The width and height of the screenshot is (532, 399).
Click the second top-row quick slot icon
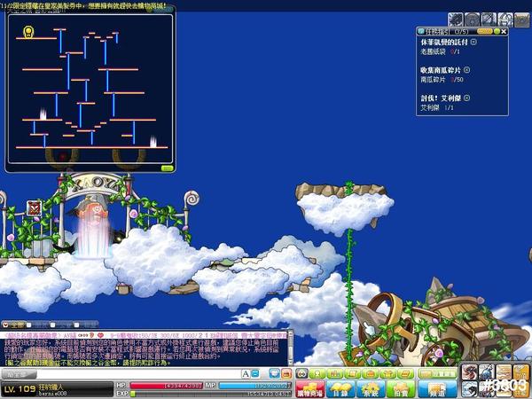coord(487,372)
